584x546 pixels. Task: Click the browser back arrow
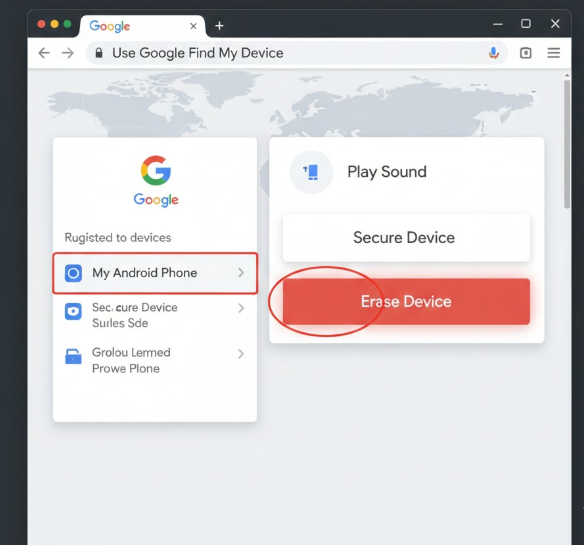[x=44, y=53]
